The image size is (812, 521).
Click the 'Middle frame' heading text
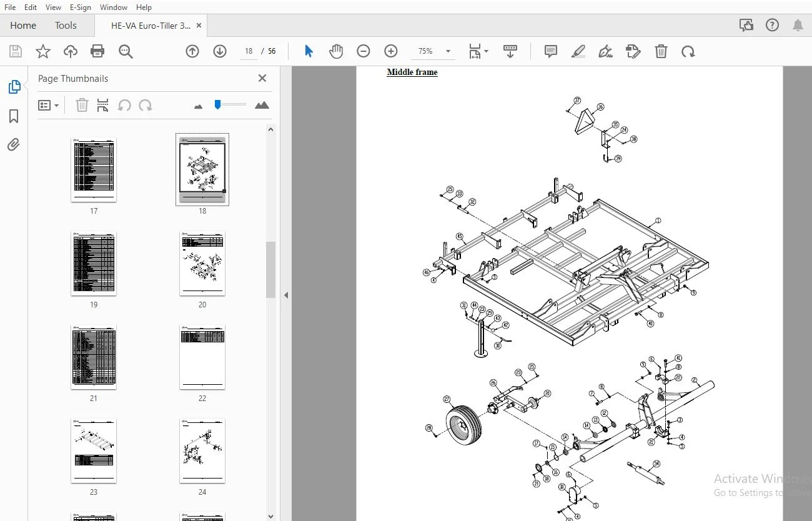tap(412, 72)
